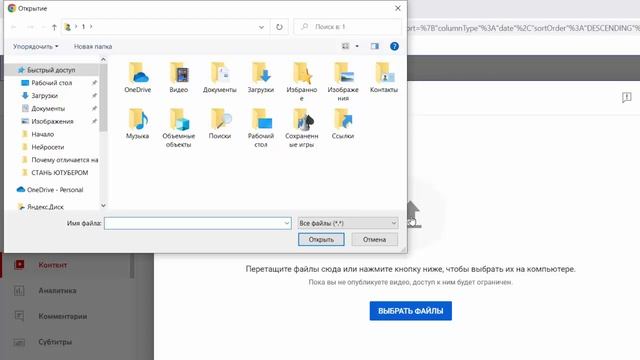Select the Видео folder
The height and width of the screenshot is (360, 640).
[179, 78]
